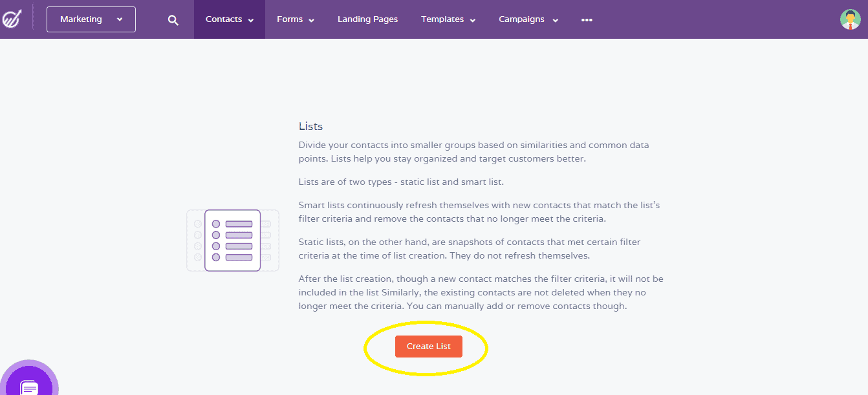Navigate to Landing Pages
Screen dimensions: 868x395
(367, 19)
